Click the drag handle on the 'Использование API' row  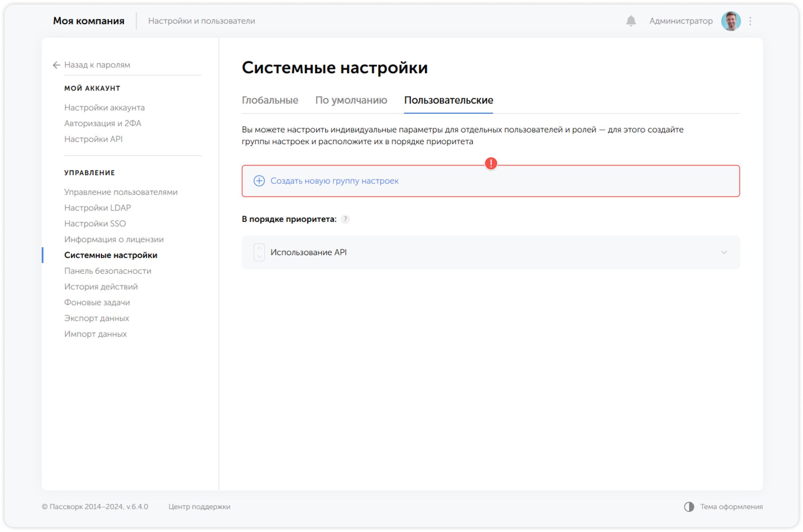(259, 252)
